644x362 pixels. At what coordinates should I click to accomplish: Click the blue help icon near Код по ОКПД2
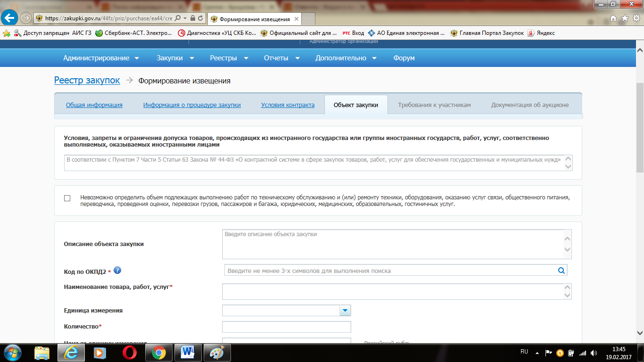(x=117, y=271)
